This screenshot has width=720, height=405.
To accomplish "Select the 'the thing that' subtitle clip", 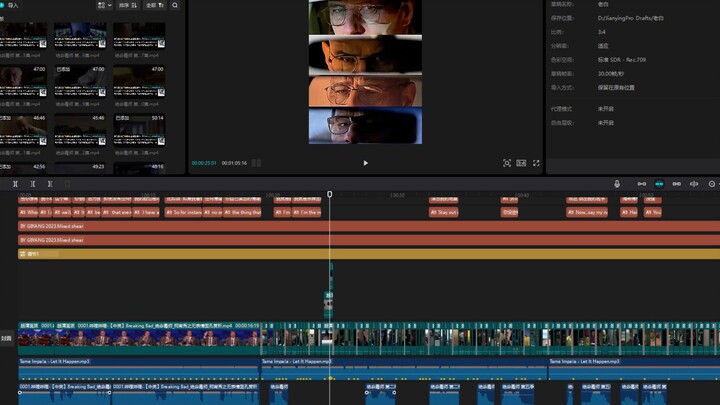I will point(242,212).
